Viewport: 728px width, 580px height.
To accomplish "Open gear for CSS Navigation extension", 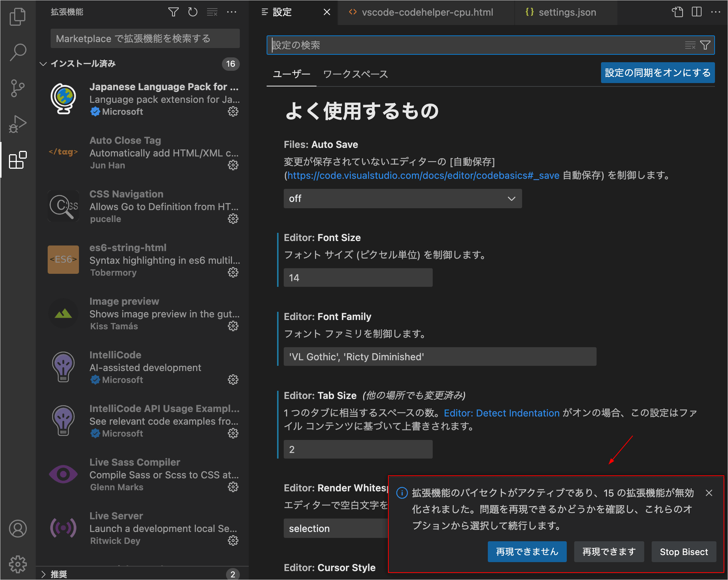I will click(x=233, y=219).
